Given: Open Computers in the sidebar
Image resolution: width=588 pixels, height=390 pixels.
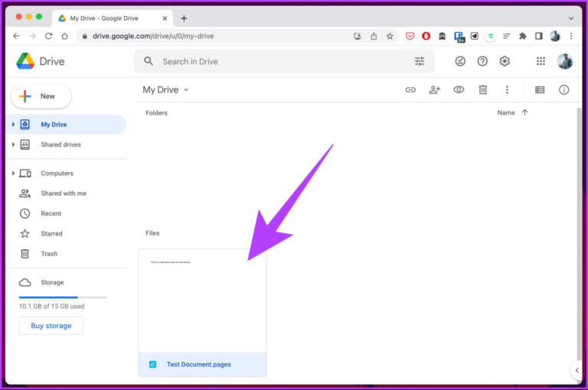Looking at the screenshot, I should pyautogui.click(x=66, y=173).
